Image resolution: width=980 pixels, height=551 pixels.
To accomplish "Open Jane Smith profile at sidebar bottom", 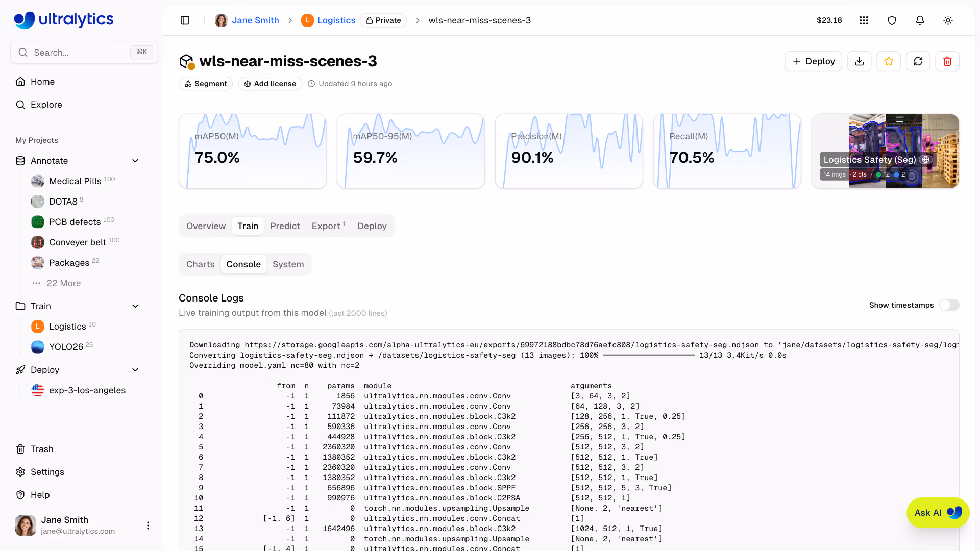I will (77, 525).
